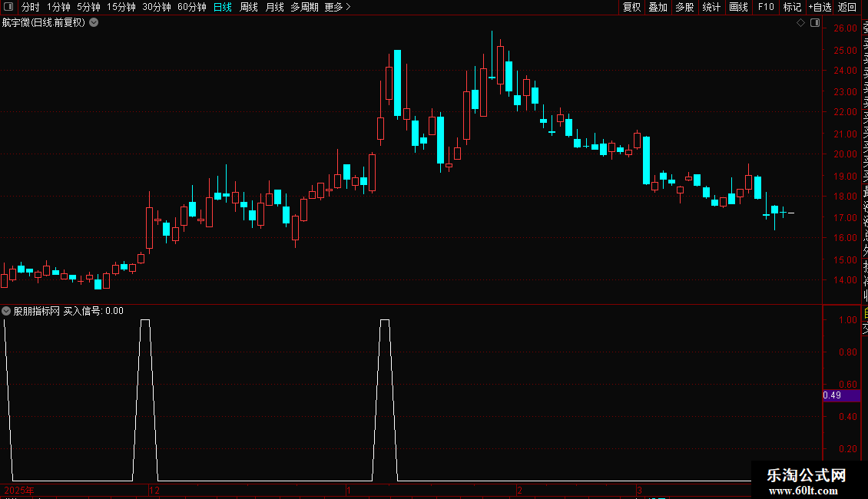Click the 14.00 price axis label
Viewport: 868px width, 499px height.
click(845, 280)
